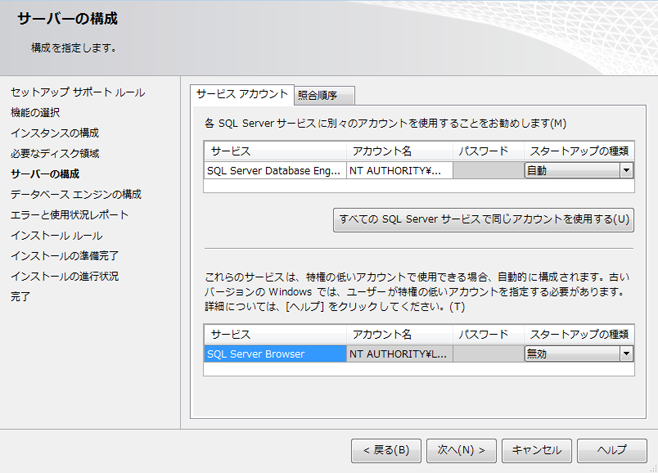Click インストールの準備完了 step in sidebar
This screenshot has height=473, width=658.
pyautogui.click(x=65, y=256)
